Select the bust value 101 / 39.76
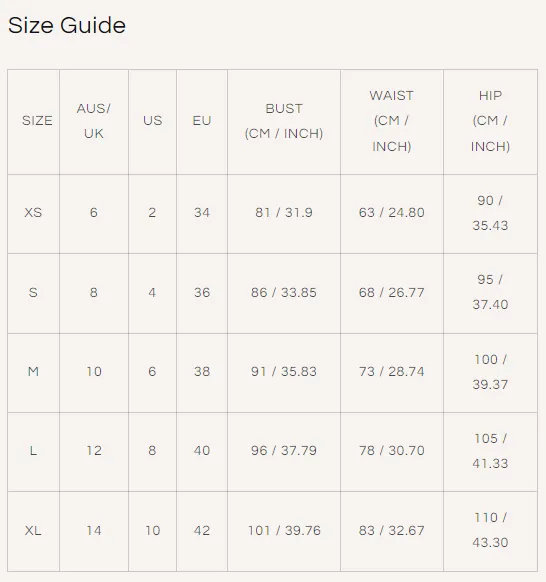 click(284, 530)
